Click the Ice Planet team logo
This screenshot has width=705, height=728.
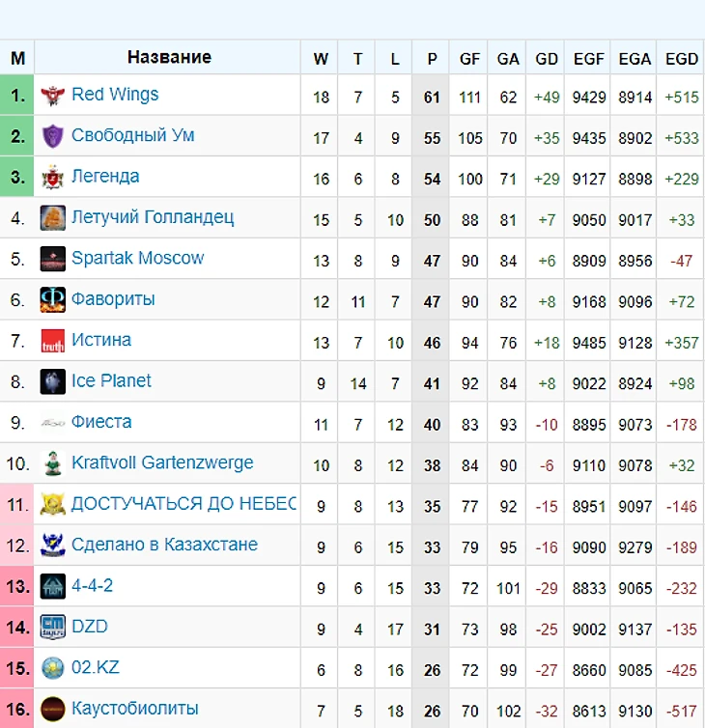[52, 381]
